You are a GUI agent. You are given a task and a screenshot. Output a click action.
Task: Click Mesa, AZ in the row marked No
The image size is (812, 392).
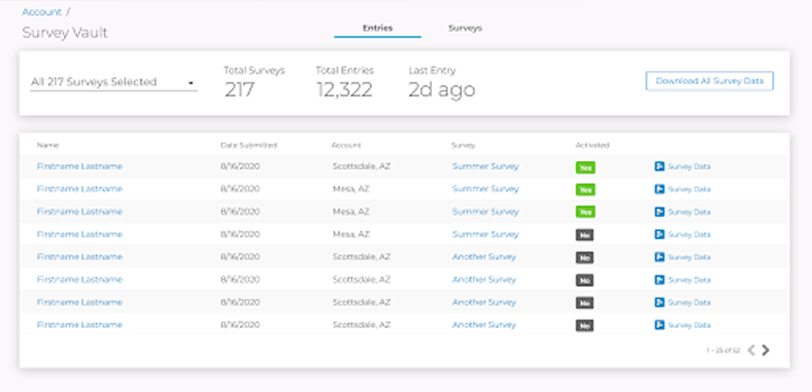(x=351, y=234)
